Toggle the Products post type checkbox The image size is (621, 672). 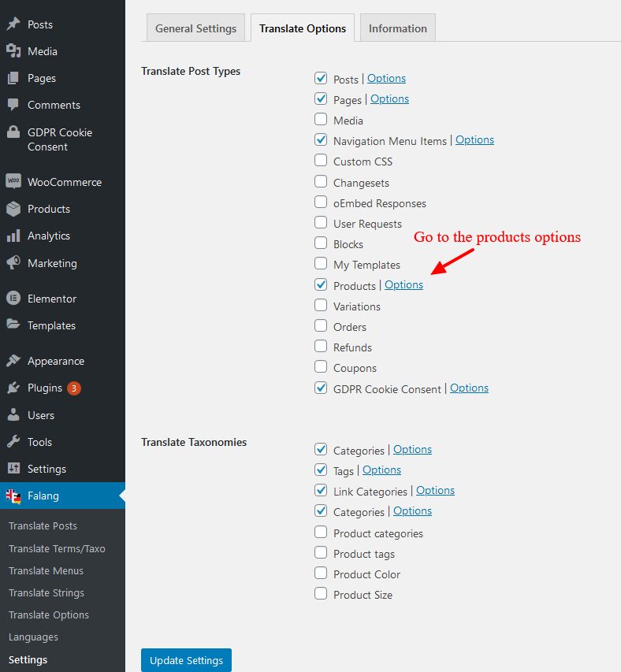(x=321, y=284)
